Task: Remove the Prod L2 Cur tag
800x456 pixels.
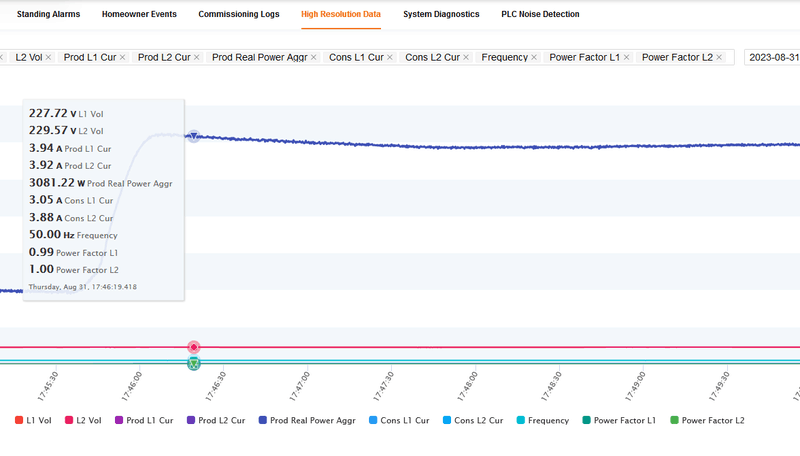Action: 196,58
